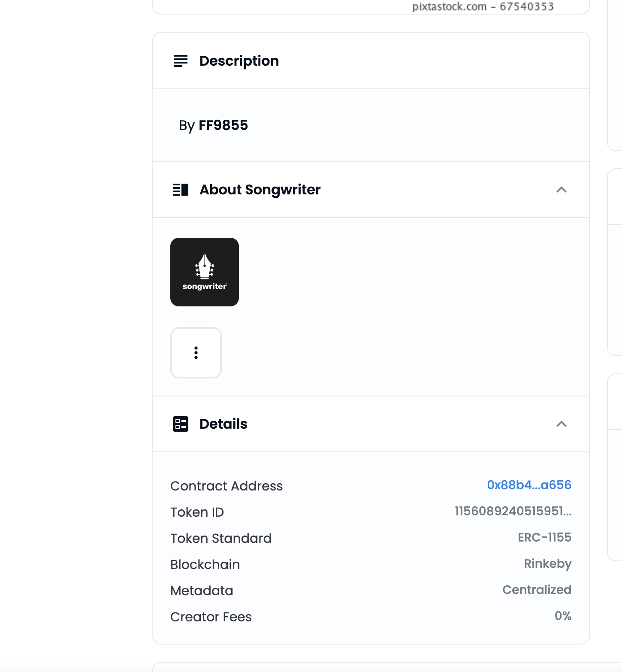
Task: Click the creator name FF9855
Action: pyautogui.click(x=223, y=125)
